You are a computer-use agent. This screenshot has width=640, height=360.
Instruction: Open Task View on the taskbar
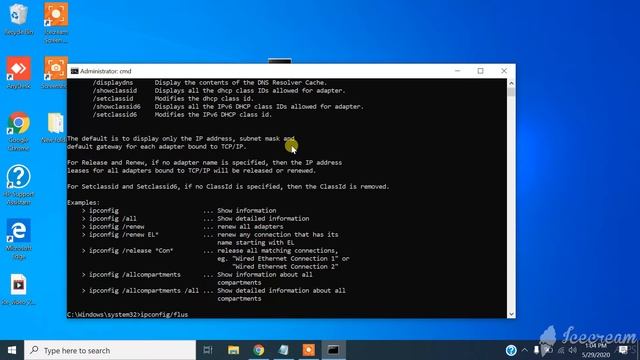(x=208, y=350)
